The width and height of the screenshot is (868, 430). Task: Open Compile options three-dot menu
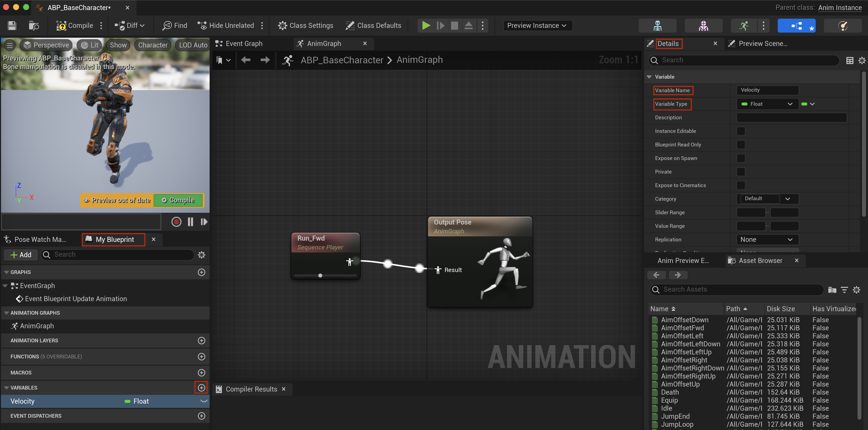coord(101,26)
